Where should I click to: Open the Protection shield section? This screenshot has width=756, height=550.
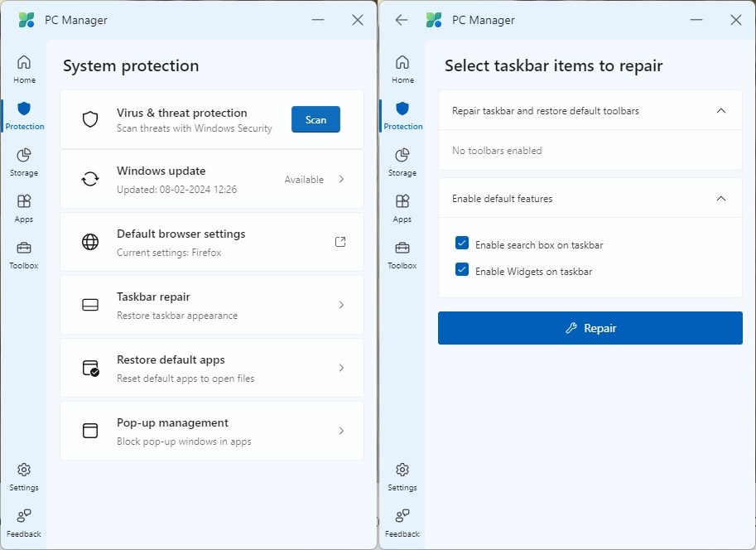coord(24,112)
